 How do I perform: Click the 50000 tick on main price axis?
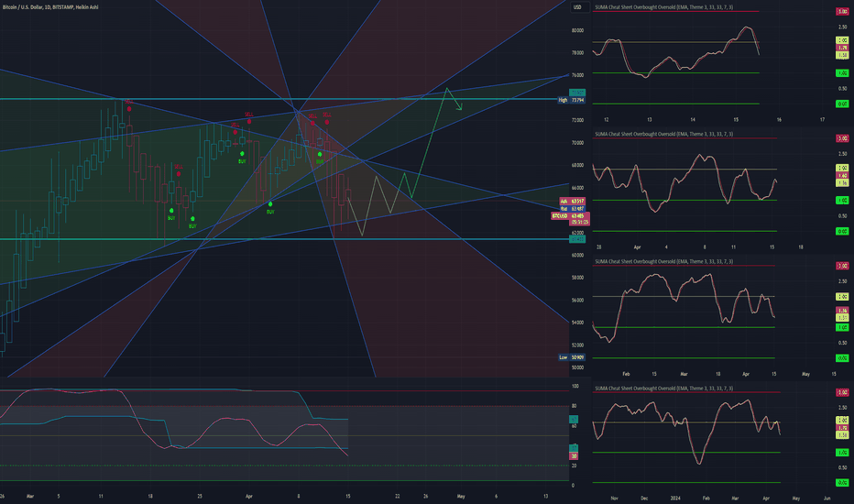[x=577, y=367]
